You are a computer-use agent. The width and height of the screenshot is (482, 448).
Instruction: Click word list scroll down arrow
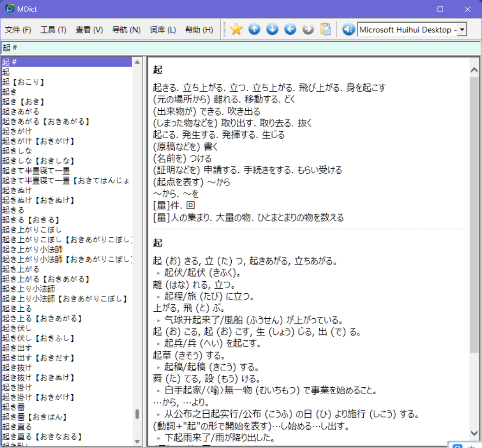coord(137,442)
